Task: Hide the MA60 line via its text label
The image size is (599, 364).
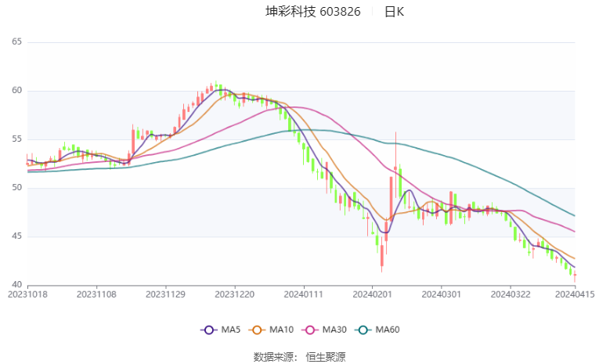Action: 388,330
